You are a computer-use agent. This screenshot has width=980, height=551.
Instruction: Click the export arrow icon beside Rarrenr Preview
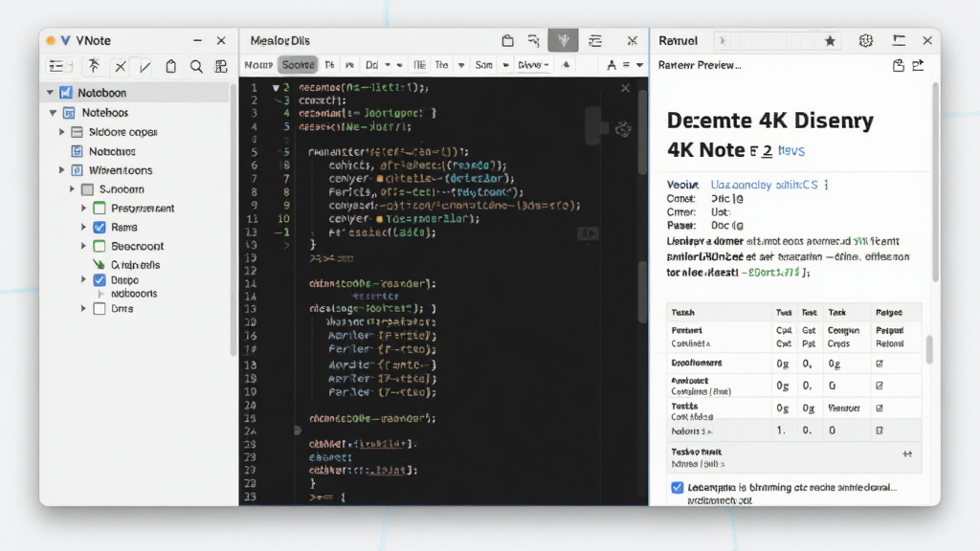click(x=918, y=65)
